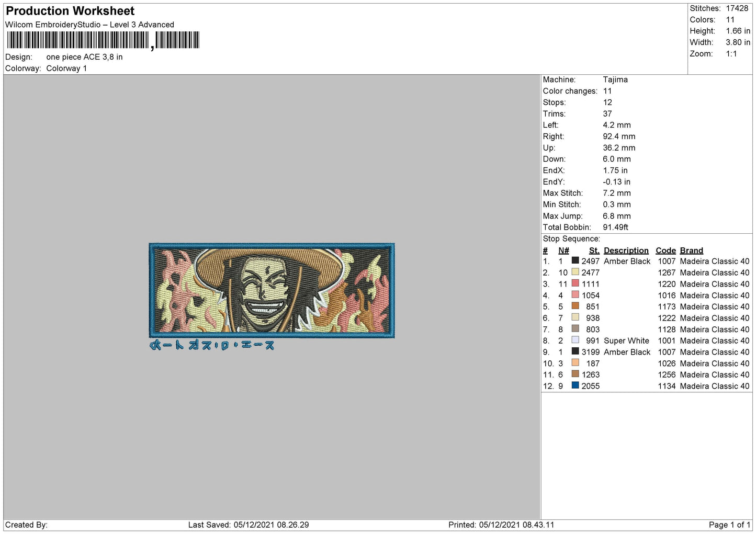Viewport: 756px width, 534px height.
Task: Click thread code 1256 in stop 11
Action: coord(667,374)
